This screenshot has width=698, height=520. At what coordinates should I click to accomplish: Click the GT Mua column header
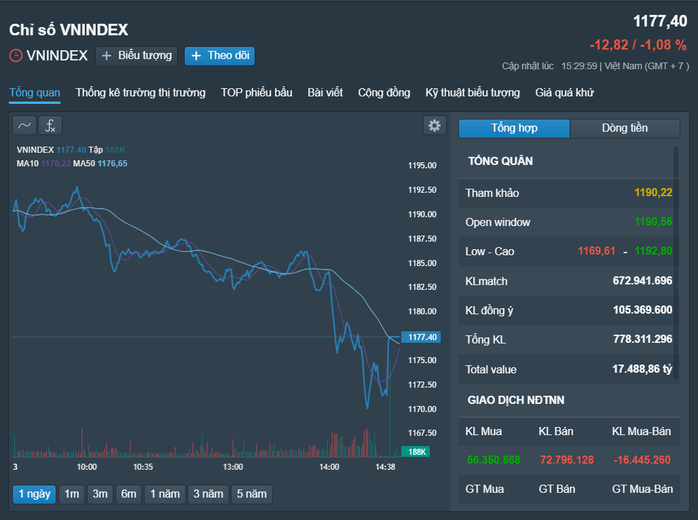pos(484,489)
